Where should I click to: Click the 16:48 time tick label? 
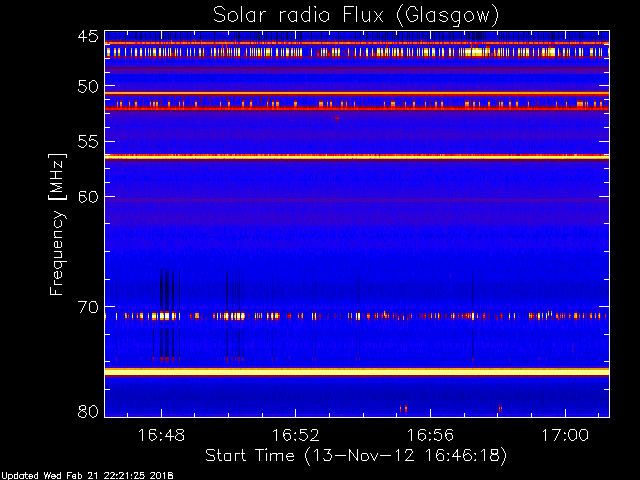[x=161, y=435]
